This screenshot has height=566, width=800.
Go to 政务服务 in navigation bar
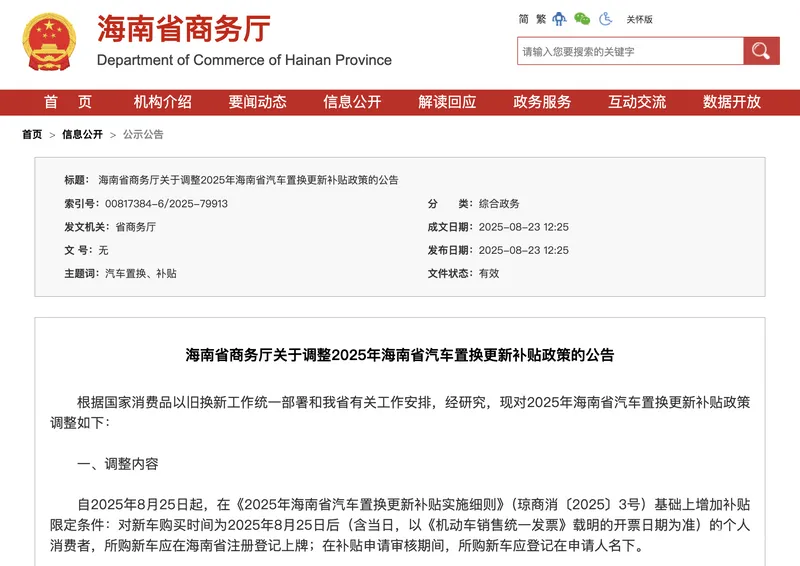tap(542, 102)
